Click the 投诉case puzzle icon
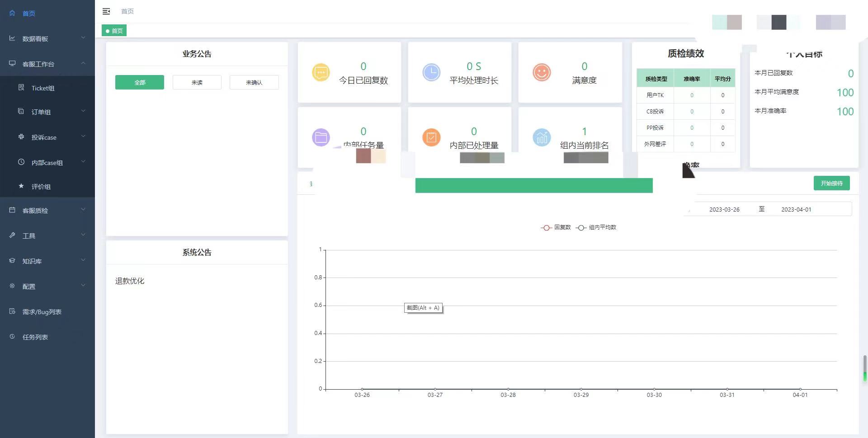 pos(21,137)
